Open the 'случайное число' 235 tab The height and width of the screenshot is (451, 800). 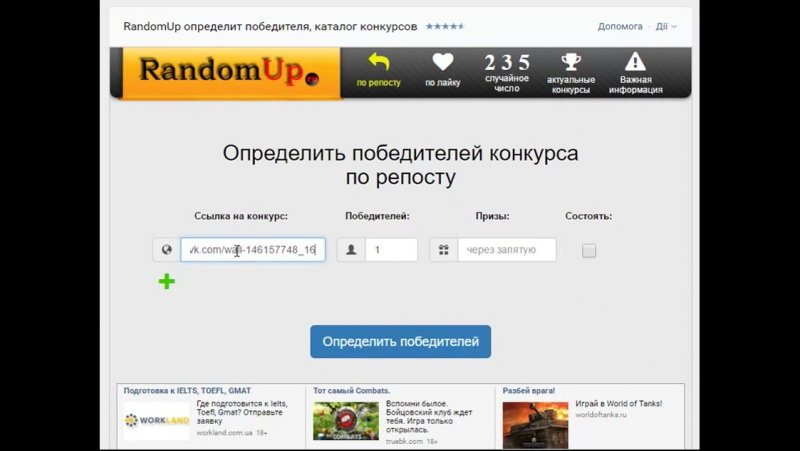click(x=507, y=73)
